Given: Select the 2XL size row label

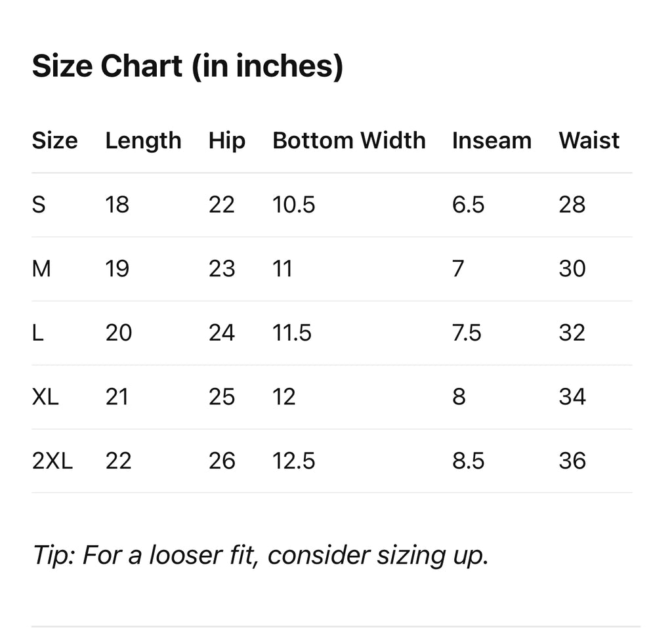Looking at the screenshot, I should (x=52, y=461).
